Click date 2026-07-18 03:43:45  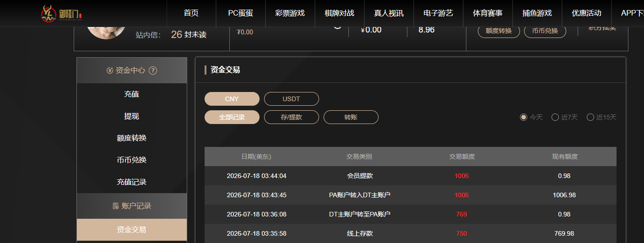[x=257, y=195]
